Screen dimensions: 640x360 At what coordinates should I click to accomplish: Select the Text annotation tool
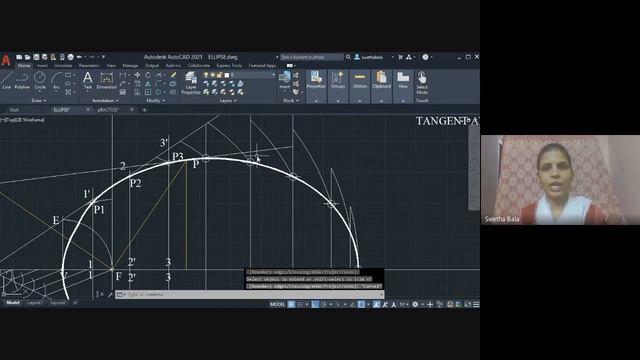(88, 80)
